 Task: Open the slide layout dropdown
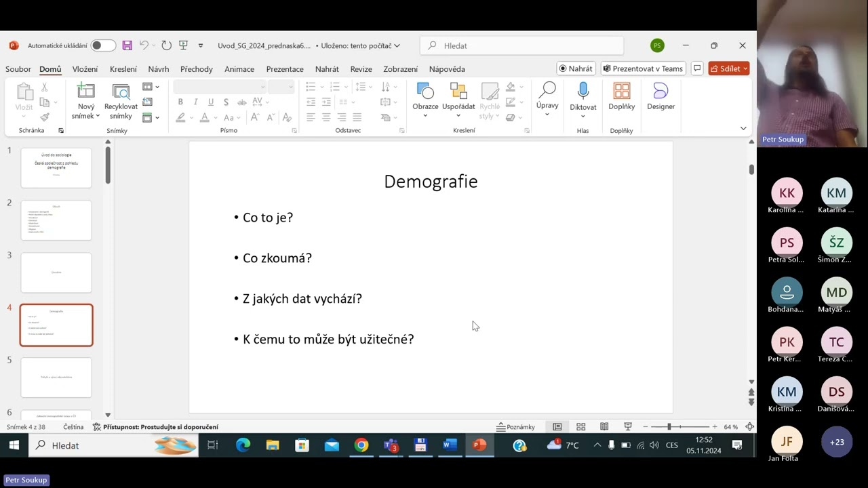(x=151, y=87)
